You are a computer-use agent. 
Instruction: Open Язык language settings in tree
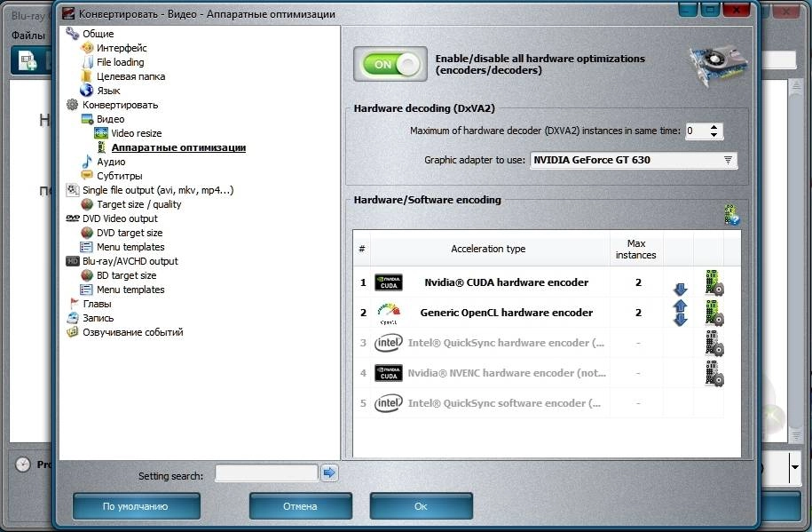(x=108, y=91)
